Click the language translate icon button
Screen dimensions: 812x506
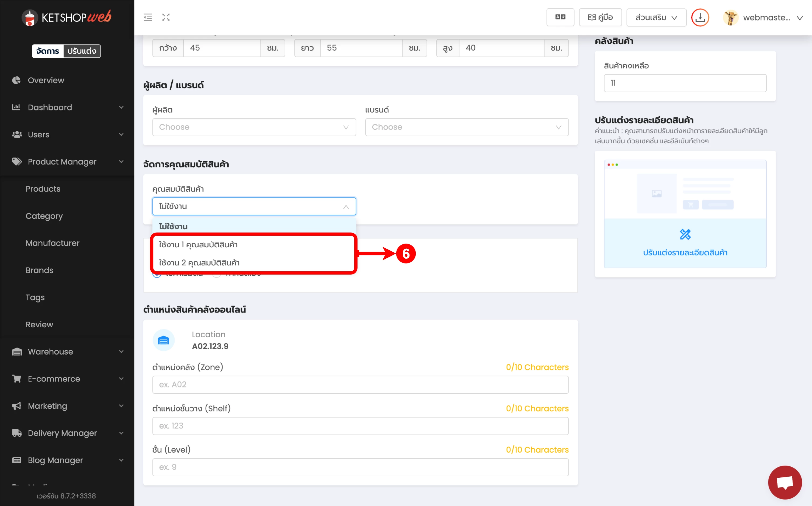pyautogui.click(x=560, y=18)
